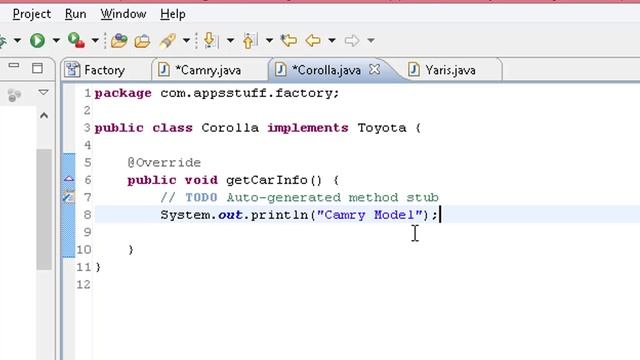Open the Forward history dropdown arrow
Image resolution: width=640 pixels, height=360 pixels.
(371, 40)
